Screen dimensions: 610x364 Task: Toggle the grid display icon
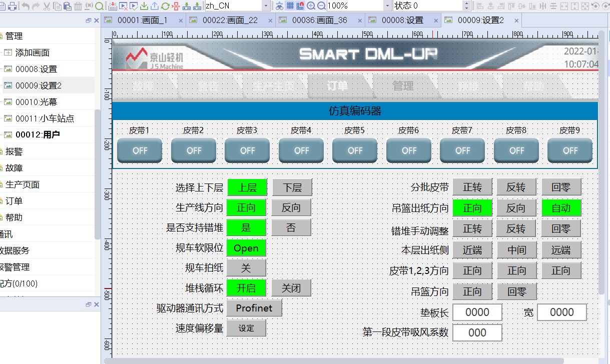(x=290, y=6)
